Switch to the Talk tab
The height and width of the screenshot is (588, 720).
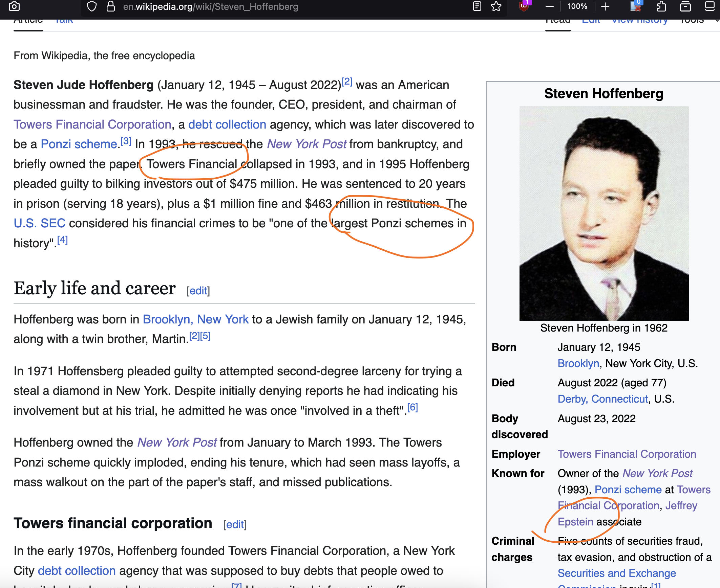click(x=64, y=21)
